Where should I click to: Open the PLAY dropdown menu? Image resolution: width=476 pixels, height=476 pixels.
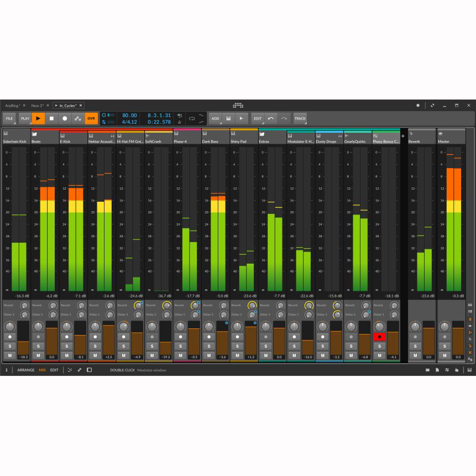coord(25,118)
